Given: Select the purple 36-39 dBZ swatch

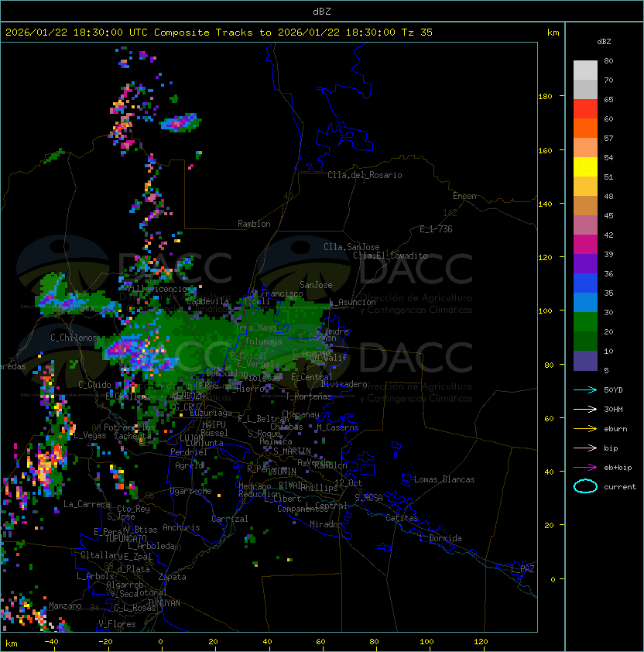Looking at the screenshot, I should 585,263.
